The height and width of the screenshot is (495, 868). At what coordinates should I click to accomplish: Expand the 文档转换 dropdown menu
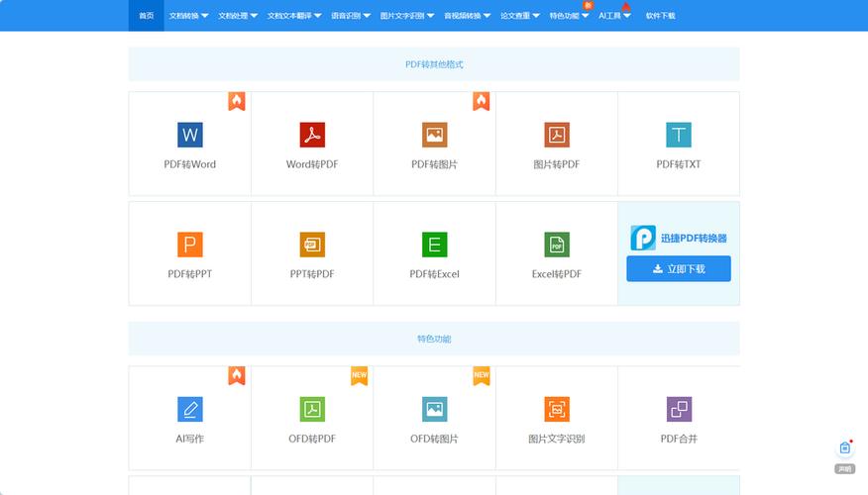click(189, 16)
